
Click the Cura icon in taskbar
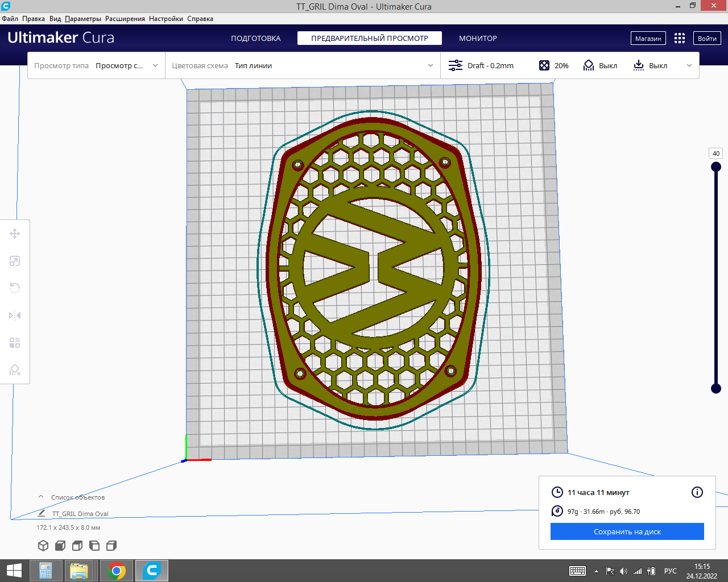click(x=152, y=571)
